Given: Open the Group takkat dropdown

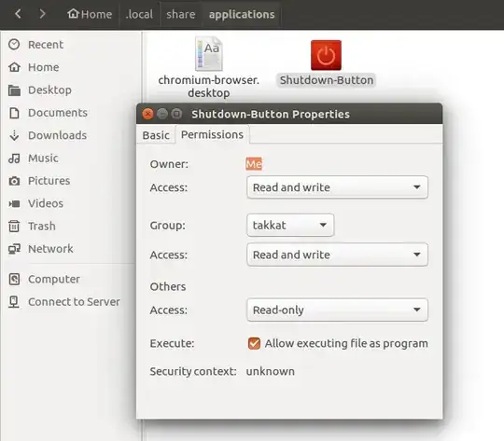Looking at the screenshot, I should (x=290, y=225).
